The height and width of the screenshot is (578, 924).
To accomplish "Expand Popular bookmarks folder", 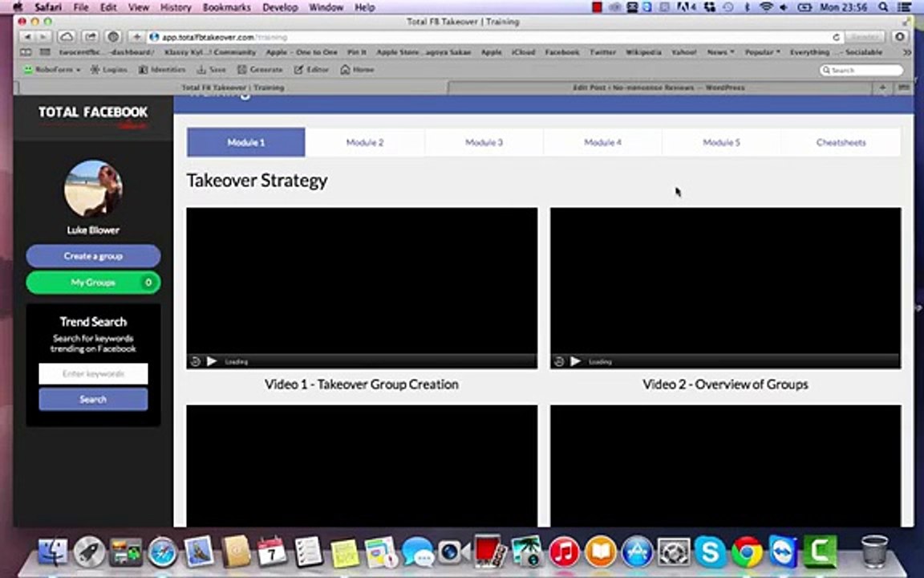I will click(x=762, y=52).
